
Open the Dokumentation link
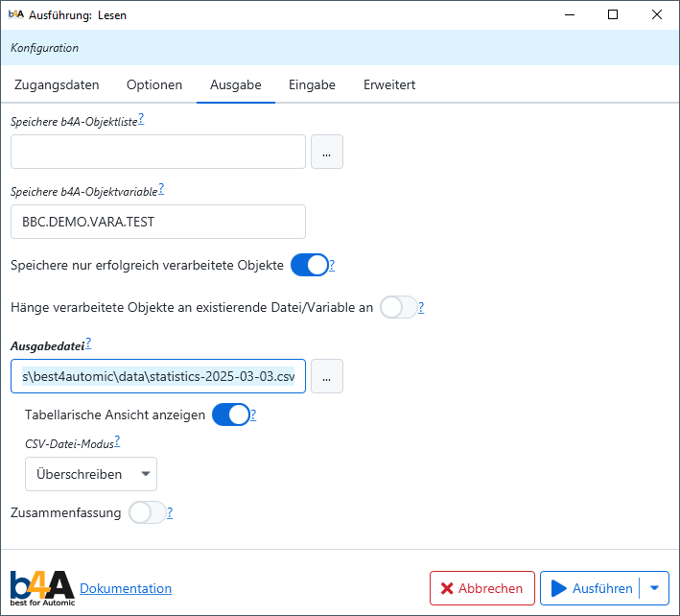coord(126,588)
